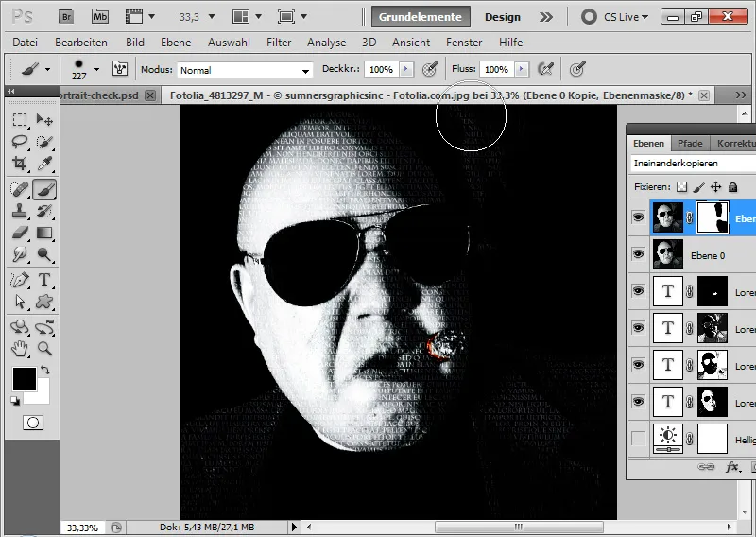Select the Ebene 0 Kopie layer mask thumbnail
The image size is (756, 537).
(713, 217)
